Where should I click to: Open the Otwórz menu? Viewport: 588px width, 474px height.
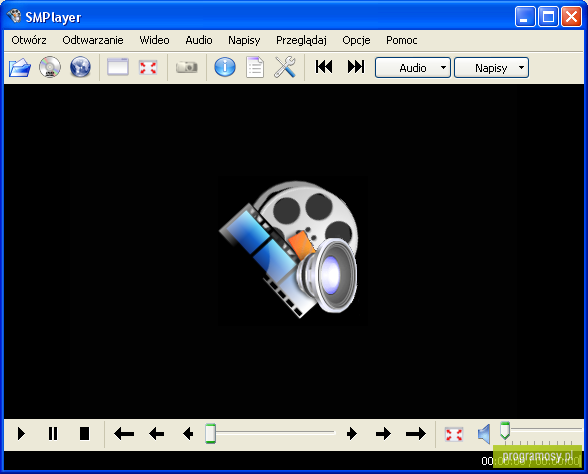click(x=29, y=40)
